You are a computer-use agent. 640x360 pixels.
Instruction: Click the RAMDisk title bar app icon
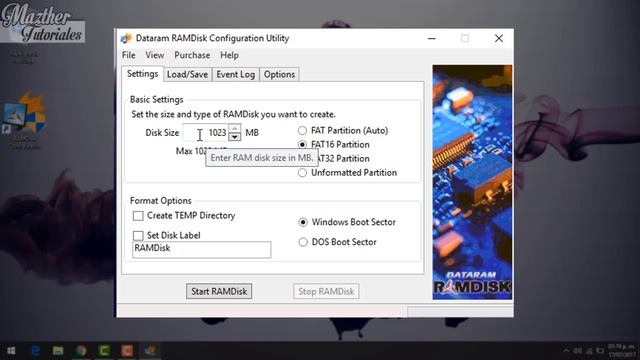[x=126, y=38]
